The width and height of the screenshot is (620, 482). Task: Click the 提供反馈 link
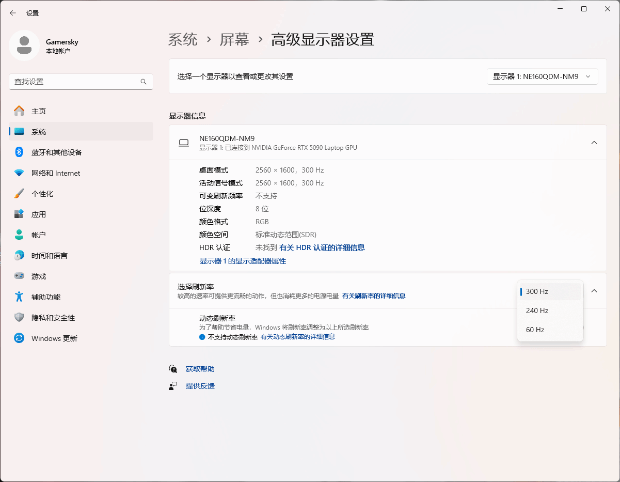point(200,386)
